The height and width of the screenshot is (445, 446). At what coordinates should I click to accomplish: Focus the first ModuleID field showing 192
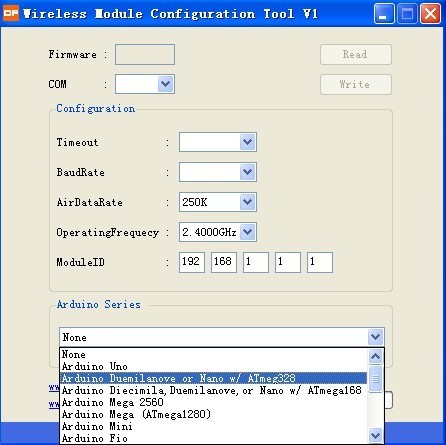click(192, 262)
